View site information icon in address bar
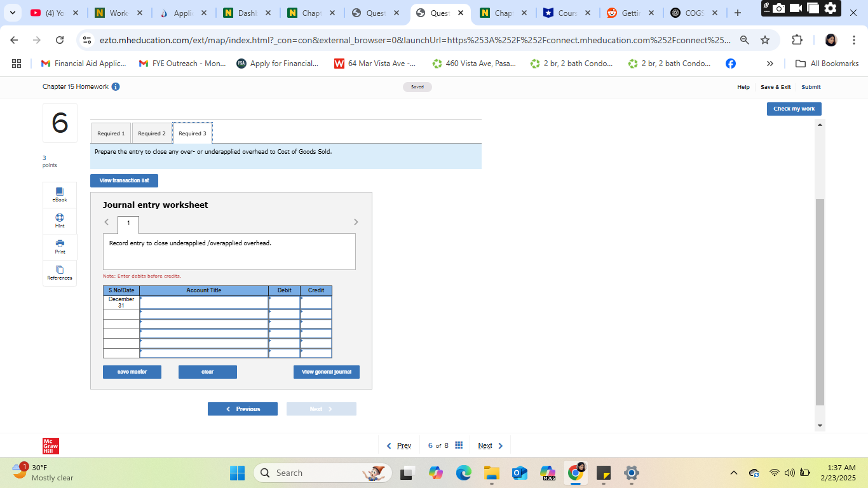868x488 pixels. click(x=88, y=40)
